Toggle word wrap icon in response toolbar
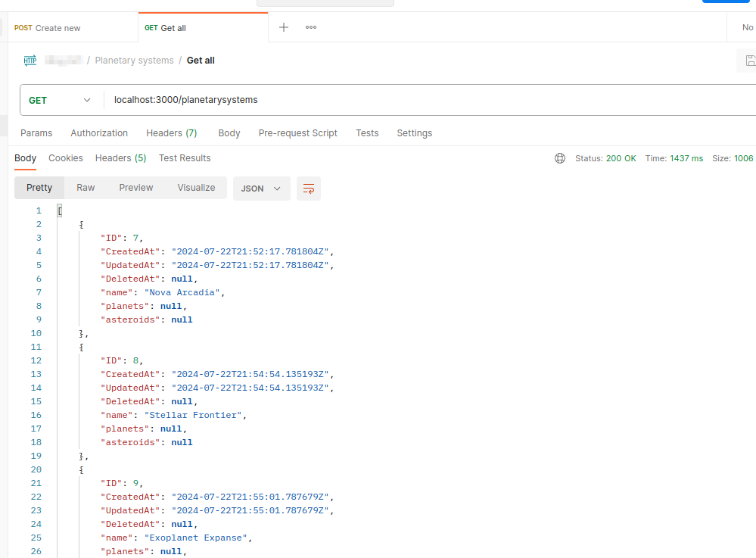Viewport: 756px width, 558px height. [309, 188]
